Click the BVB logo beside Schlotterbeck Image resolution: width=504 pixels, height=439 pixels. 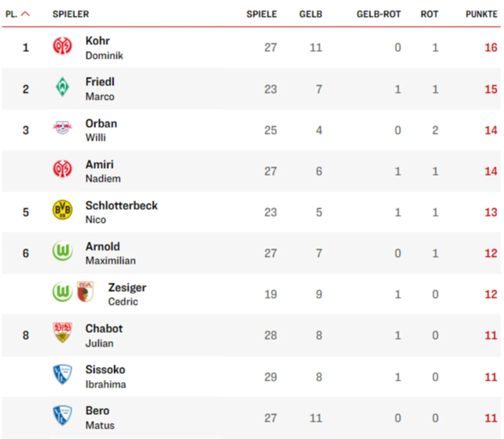coord(62,210)
